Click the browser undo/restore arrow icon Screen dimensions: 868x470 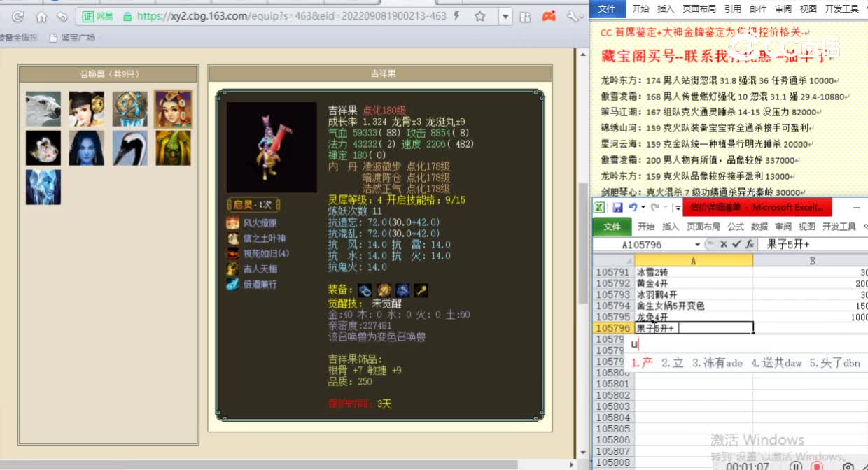tap(62, 16)
